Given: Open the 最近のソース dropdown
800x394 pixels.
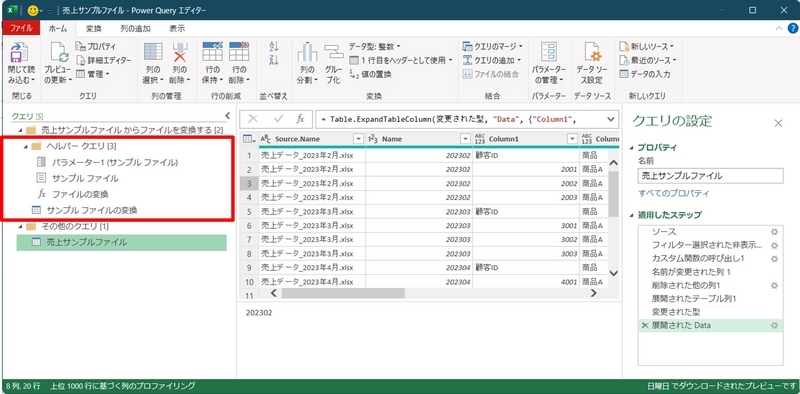Looking at the screenshot, I should click(x=647, y=60).
